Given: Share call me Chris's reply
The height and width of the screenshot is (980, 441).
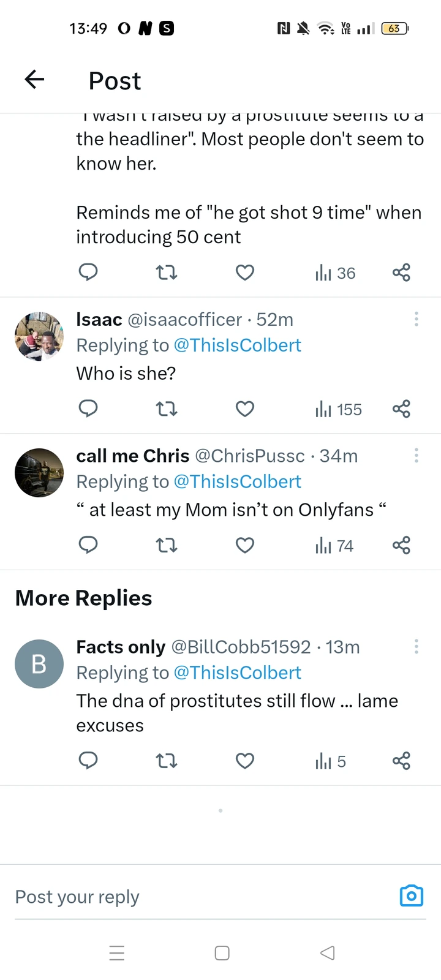Looking at the screenshot, I should [x=401, y=545].
